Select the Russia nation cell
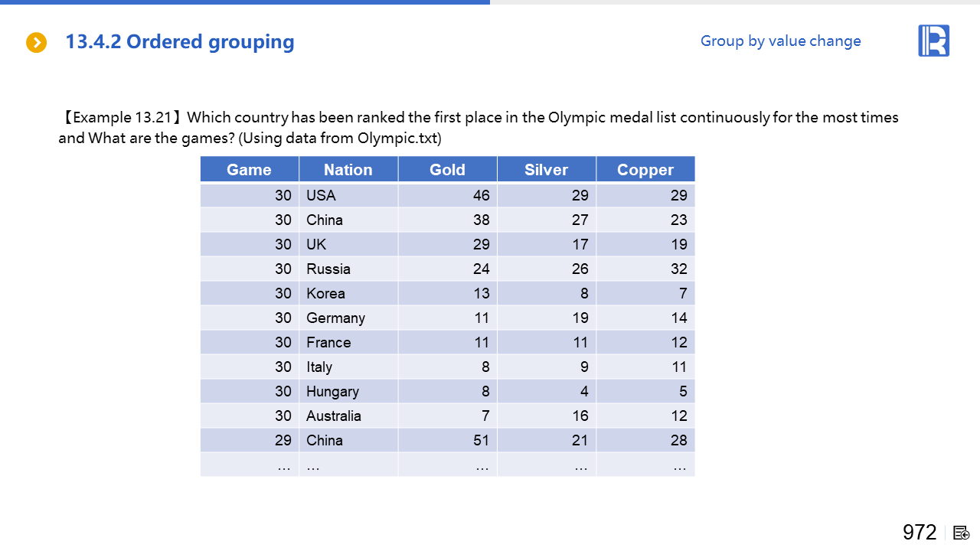Screen dimensions: 980x551 coord(328,269)
